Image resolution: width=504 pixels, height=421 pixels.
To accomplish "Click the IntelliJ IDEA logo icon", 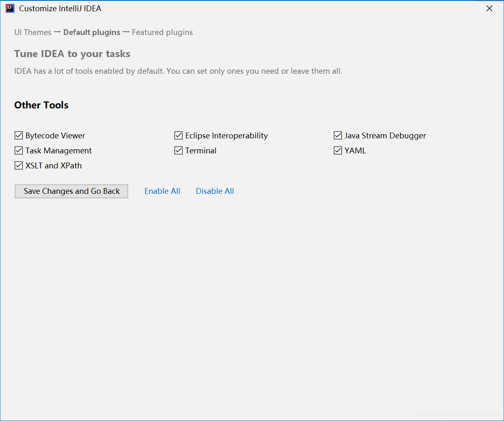I will point(10,8).
